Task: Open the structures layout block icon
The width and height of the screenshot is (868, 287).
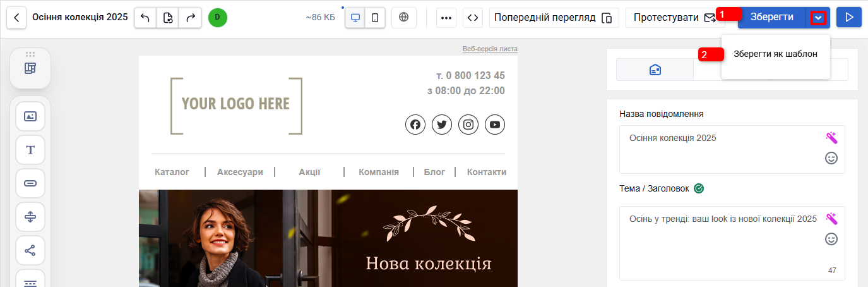Action: pos(30,68)
